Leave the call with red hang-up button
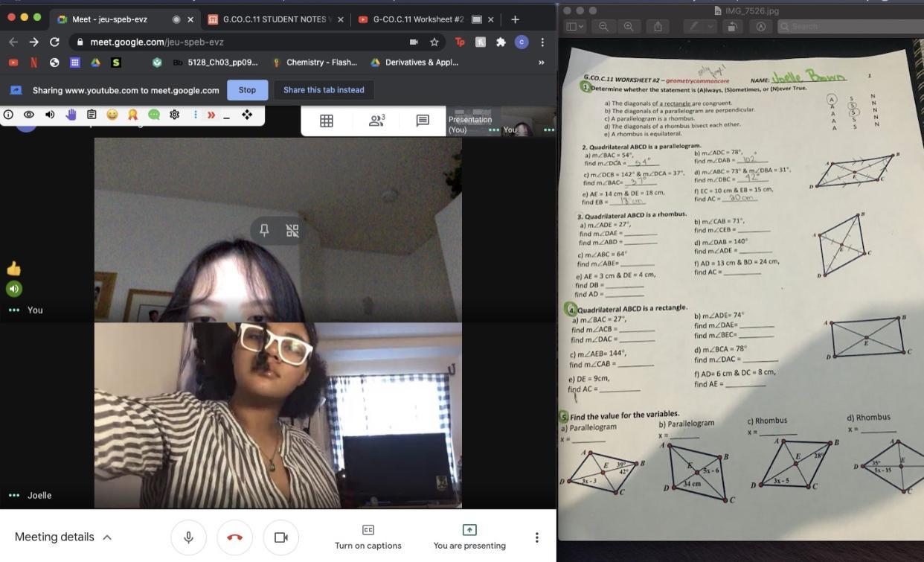This screenshot has height=562, width=924. pos(234,537)
